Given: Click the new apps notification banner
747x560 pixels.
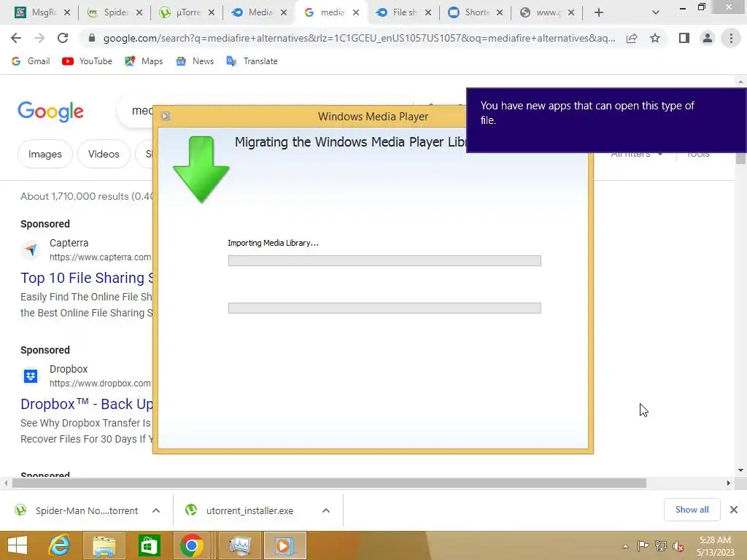Looking at the screenshot, I should click(x=606, y=120).
